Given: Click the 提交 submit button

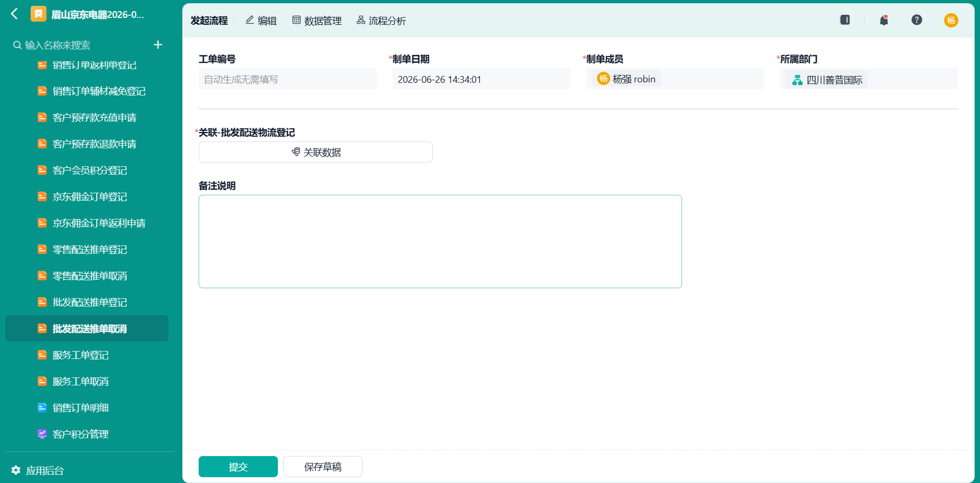Looking at the screenshot, I should click(x=238, y=467).
